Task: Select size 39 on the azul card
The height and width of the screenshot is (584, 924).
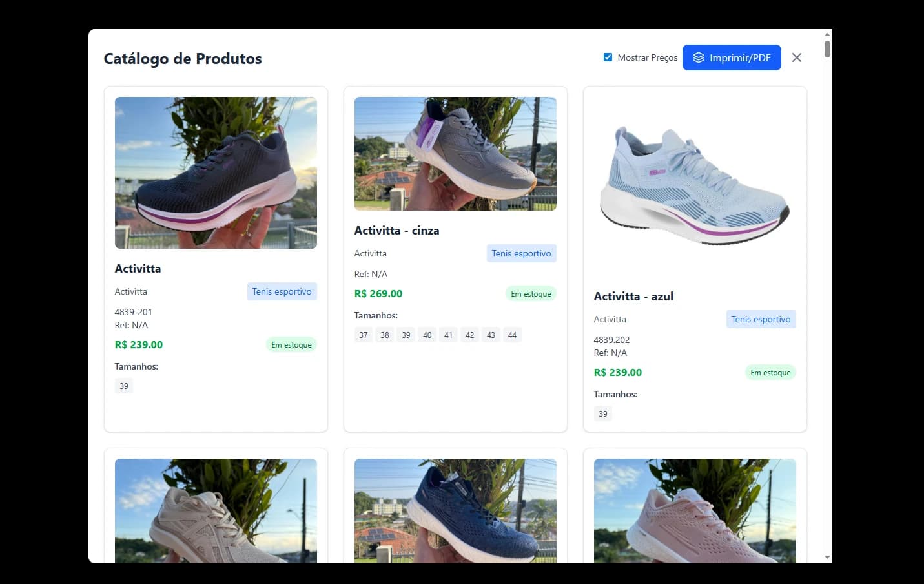Action: click(603, 413)
